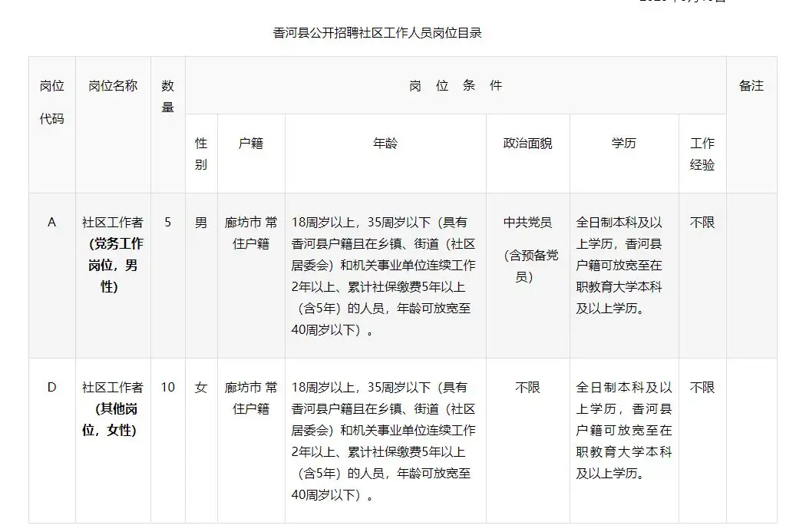The height and width of the screenshot is (532, 796).
Task: Click the 岗位条件 merged header cell
Action: coord(455,86)
